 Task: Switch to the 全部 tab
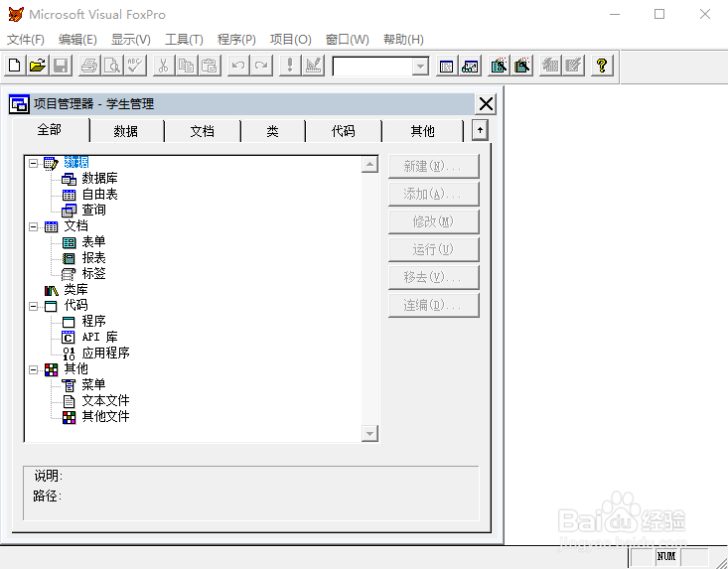click(50, 130)
